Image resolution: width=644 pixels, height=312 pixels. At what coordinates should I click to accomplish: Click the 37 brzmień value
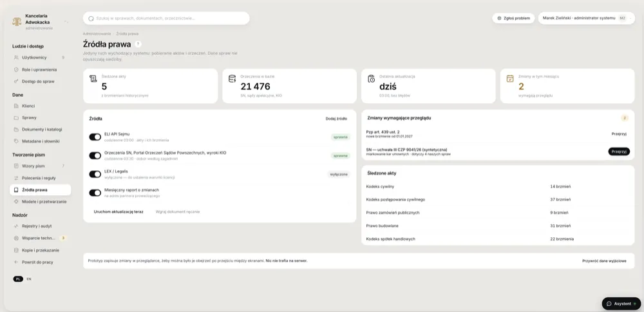[x=560, y=200]
